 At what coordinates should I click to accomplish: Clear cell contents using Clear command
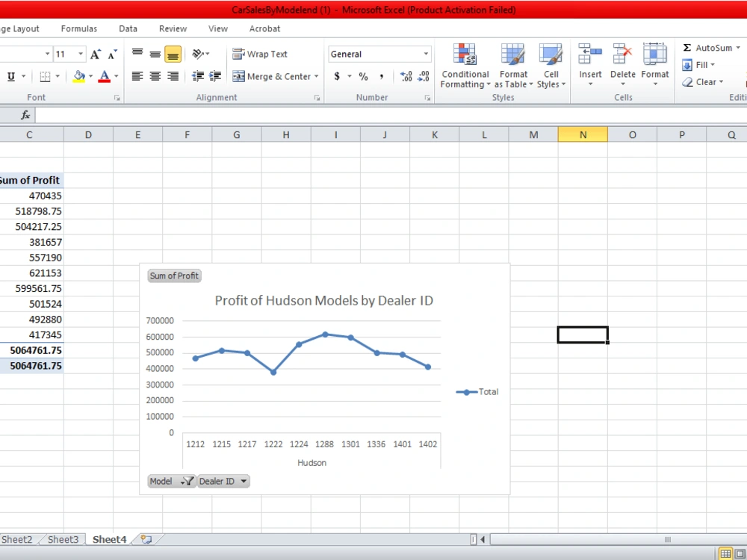702,82
